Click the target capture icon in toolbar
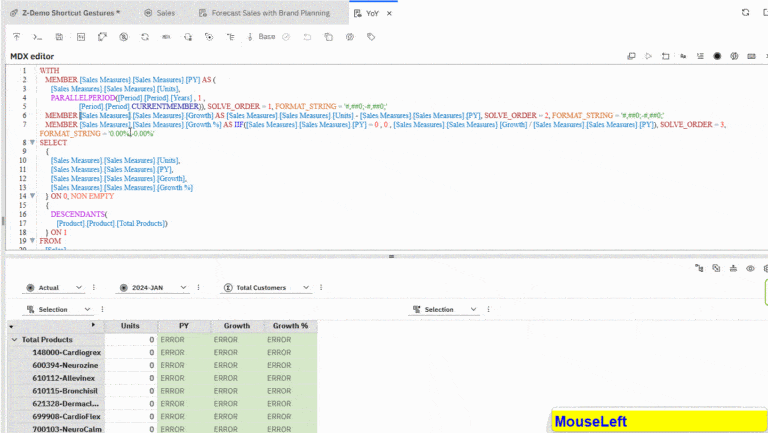 (209, 37)
